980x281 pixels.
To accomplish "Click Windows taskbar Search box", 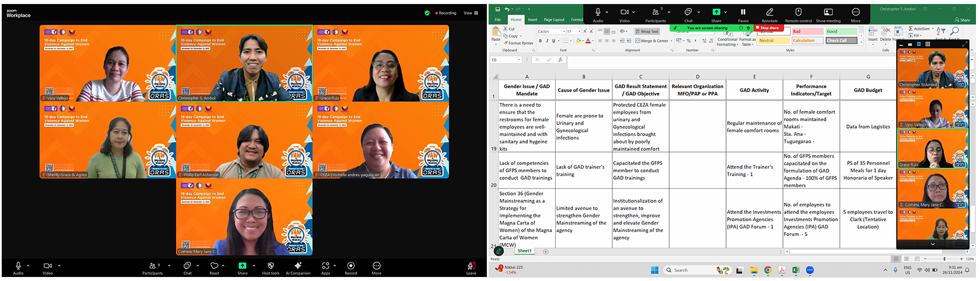I will (x=697, y=270).
